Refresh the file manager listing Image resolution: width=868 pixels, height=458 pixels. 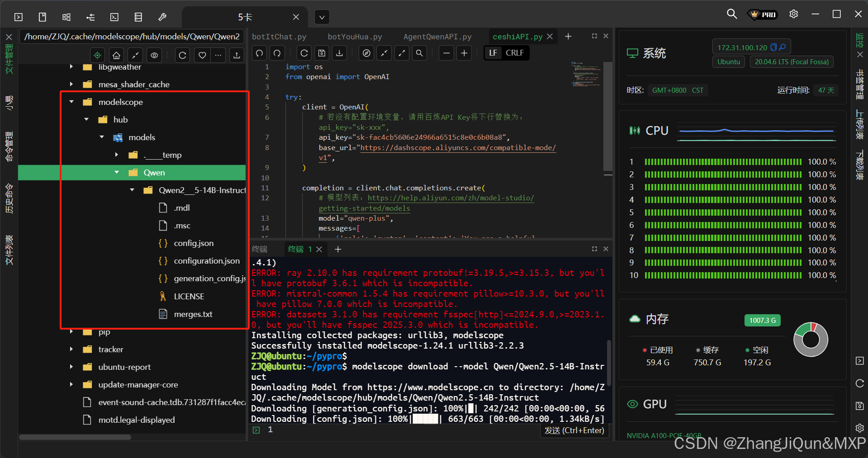(x=182, y=55)
